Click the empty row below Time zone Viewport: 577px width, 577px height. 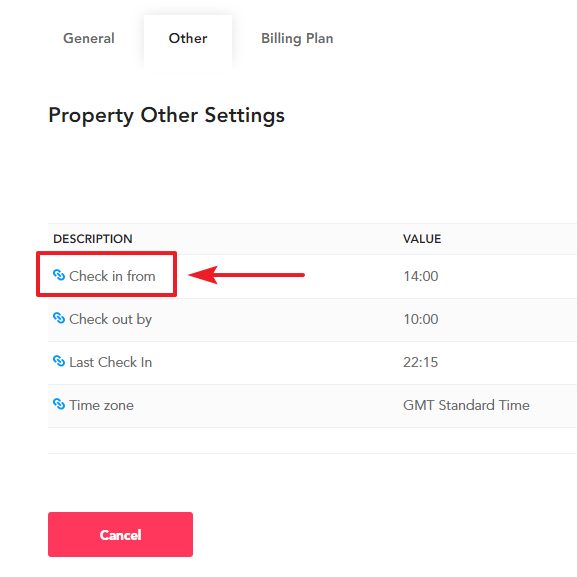point(312,440)
